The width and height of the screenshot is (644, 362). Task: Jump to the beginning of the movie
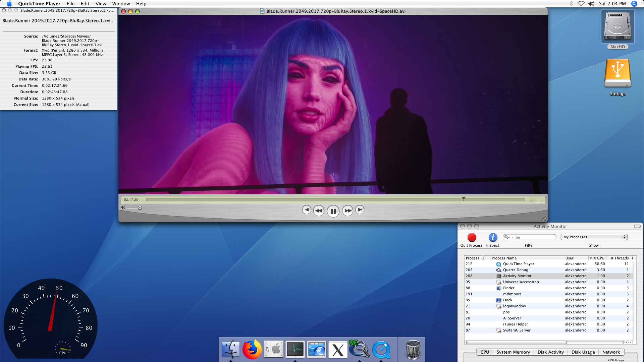click(307, 210)
